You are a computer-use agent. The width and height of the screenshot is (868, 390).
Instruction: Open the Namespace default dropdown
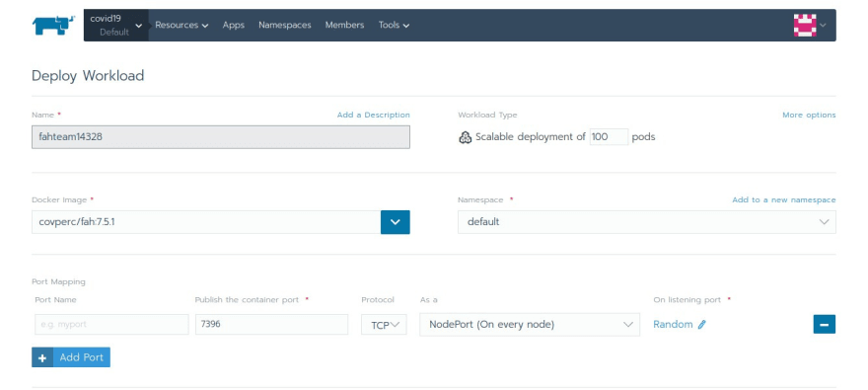point(647,222)
